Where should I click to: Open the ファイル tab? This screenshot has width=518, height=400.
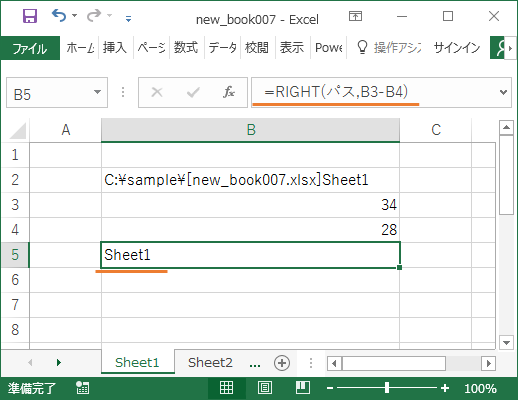[30, 48]
